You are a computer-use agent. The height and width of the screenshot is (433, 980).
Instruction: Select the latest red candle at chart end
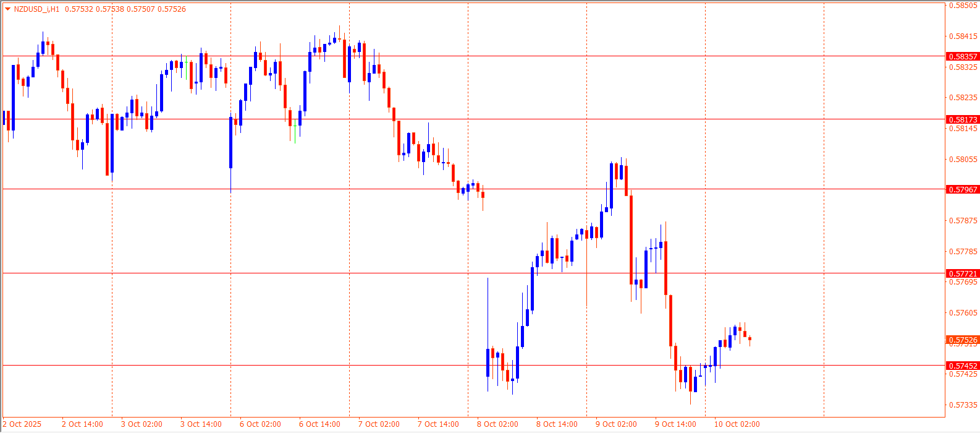coord(750,338)
